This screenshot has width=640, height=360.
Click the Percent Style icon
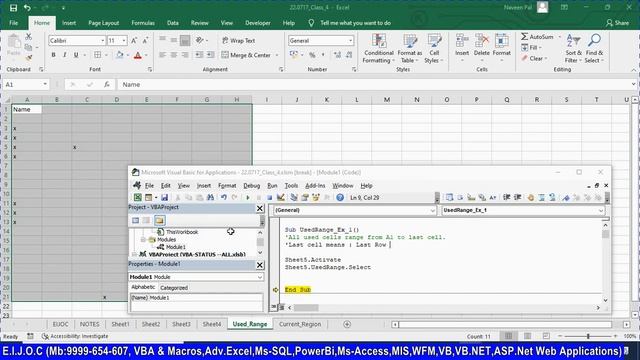312,55
